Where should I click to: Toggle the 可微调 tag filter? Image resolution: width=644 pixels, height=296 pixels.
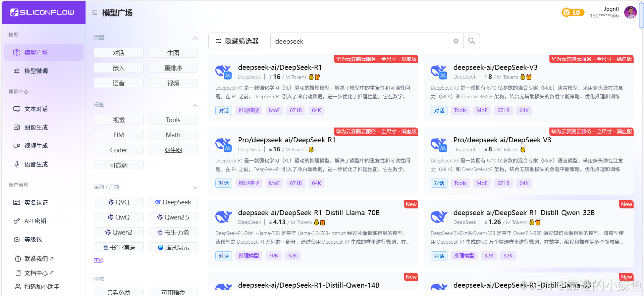click(119, 165)
